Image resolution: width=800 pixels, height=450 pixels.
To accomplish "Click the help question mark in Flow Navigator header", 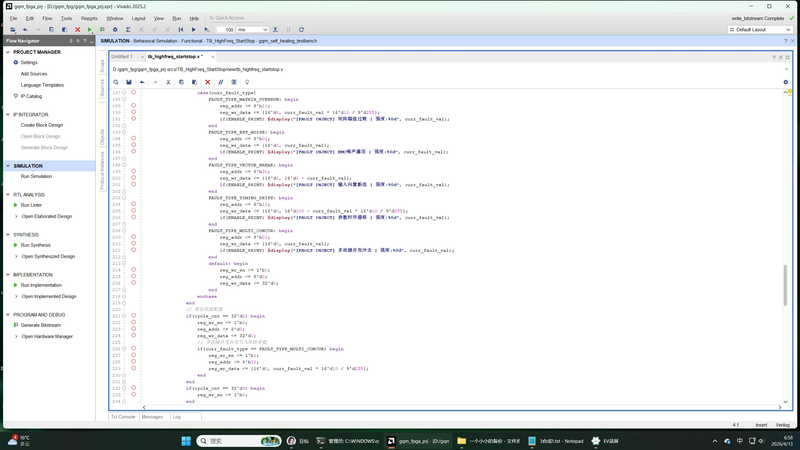I will coord(85,41).
